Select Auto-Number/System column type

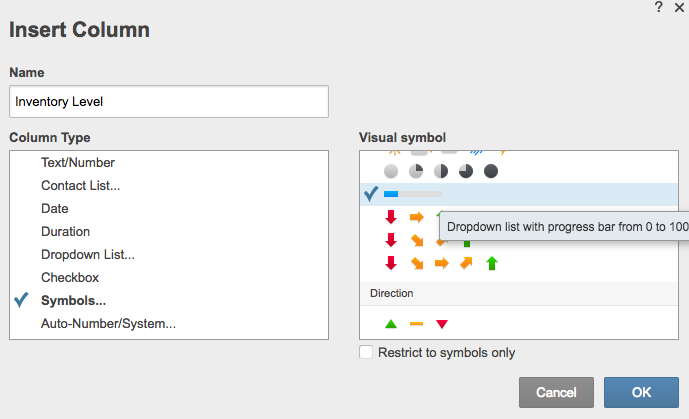[x=108, y=323]
